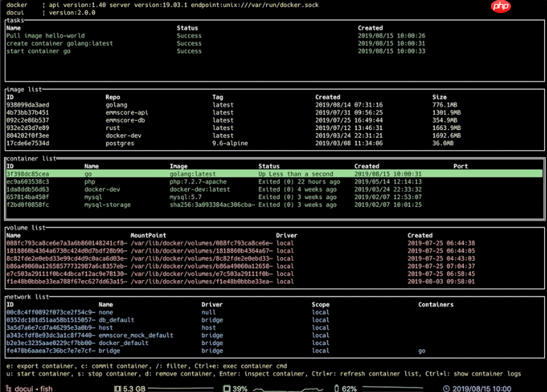Click the Scope header in network list
Viewport: 547px width, 392px height.
(x=320, y=304)
